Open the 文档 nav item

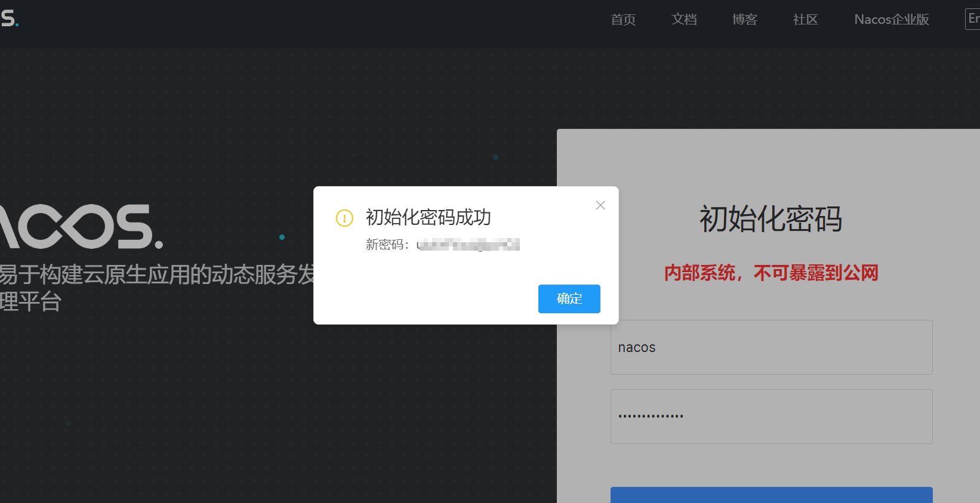[684, 20]
